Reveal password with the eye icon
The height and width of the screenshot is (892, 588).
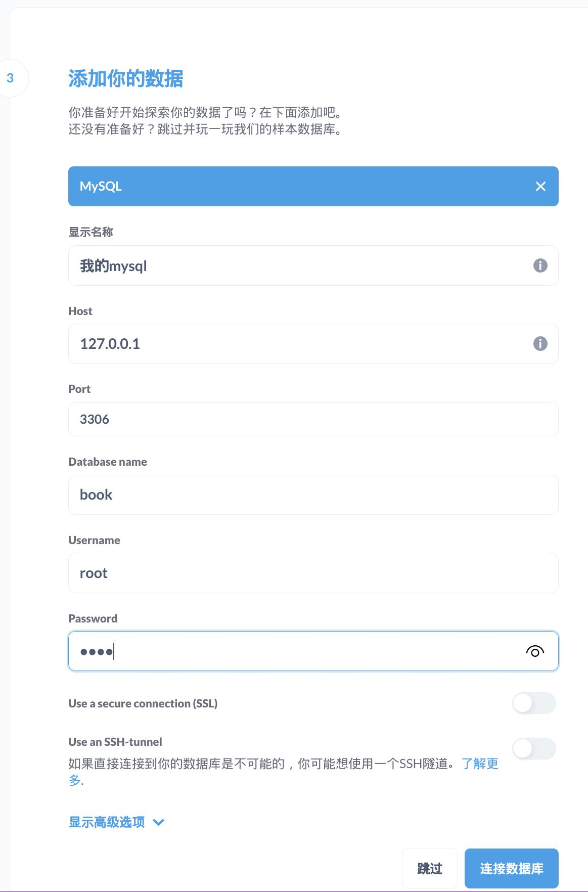pos(535,651)
